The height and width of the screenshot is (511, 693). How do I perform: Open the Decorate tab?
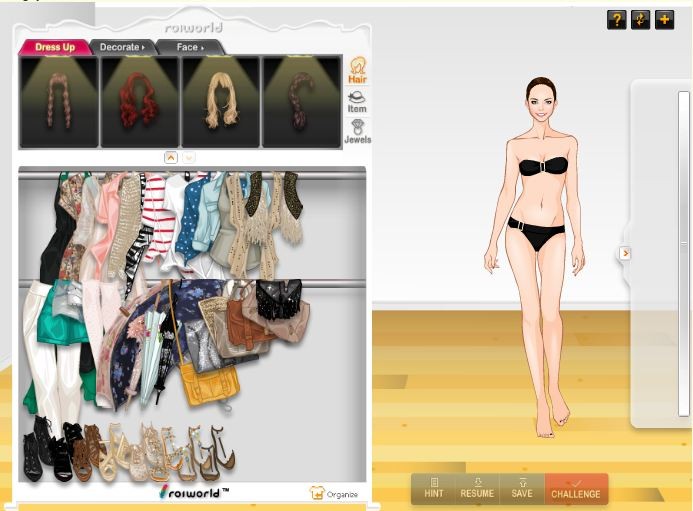point(121,47)
